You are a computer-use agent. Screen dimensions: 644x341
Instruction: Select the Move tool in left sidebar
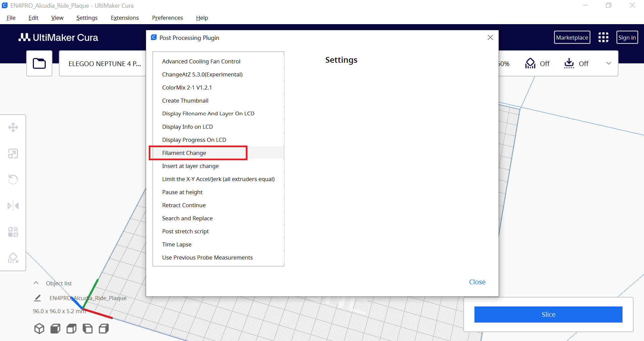(13, 127)
